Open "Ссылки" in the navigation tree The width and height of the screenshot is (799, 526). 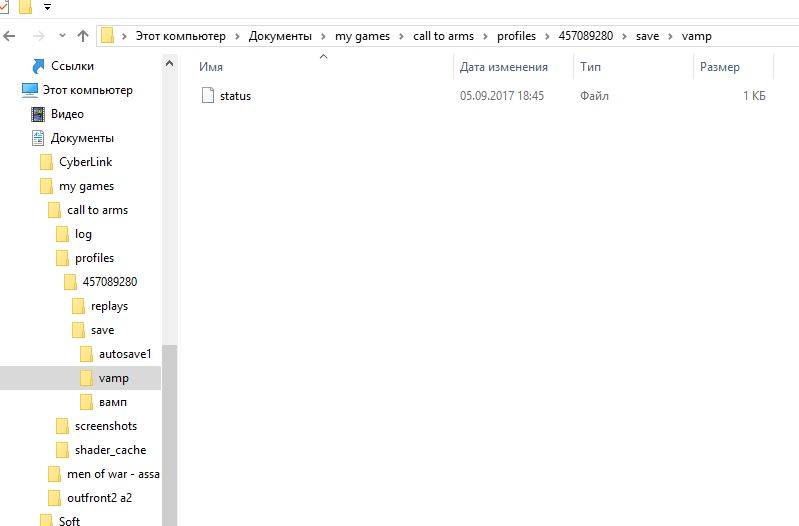[72, 66]
